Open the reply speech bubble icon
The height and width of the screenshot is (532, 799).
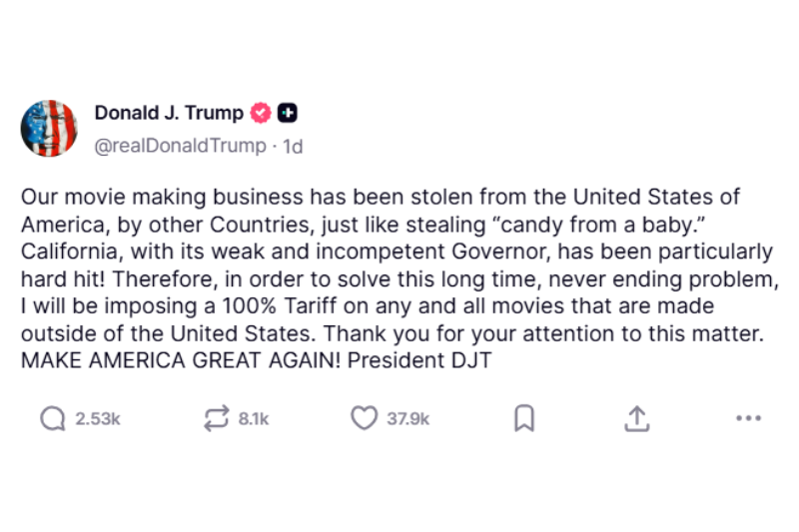pyautogui.click(x=53, y=420)
